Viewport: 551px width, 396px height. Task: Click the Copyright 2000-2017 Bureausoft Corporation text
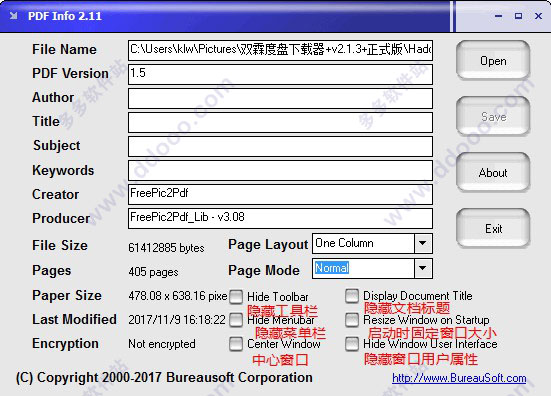[164, 378]
